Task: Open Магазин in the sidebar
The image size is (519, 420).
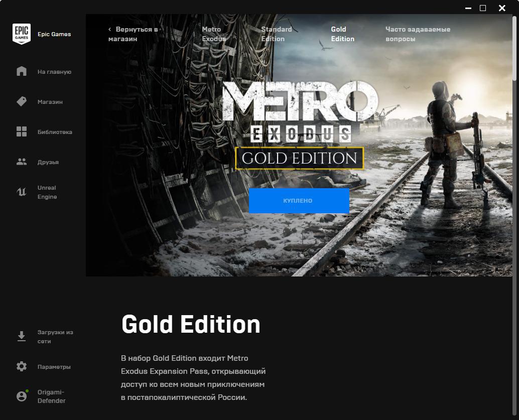Action: point(50,102)
